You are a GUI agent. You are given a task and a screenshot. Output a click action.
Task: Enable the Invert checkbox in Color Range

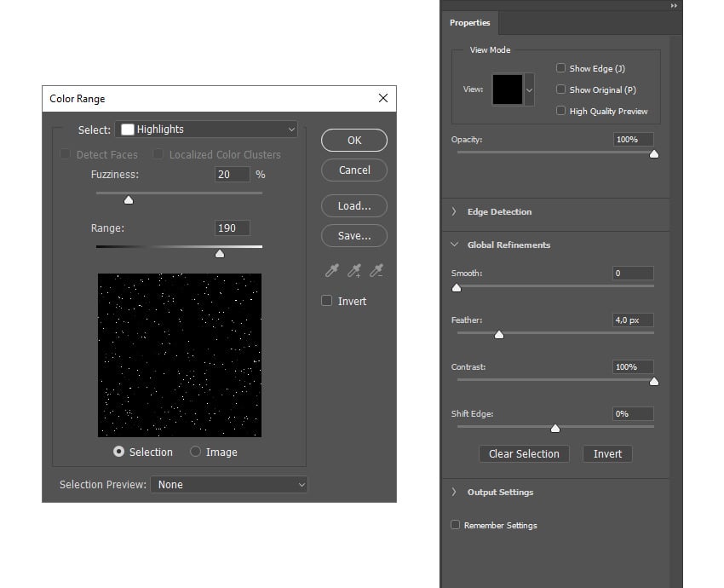(327, 301)
